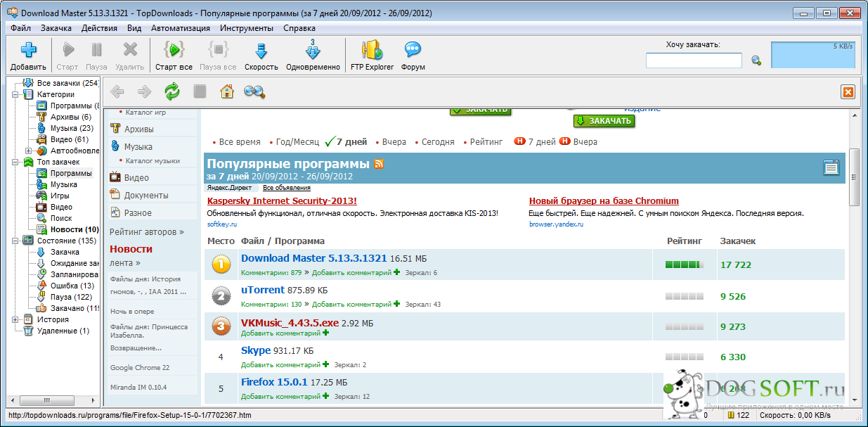Open the Файл menu

(21, 28)
